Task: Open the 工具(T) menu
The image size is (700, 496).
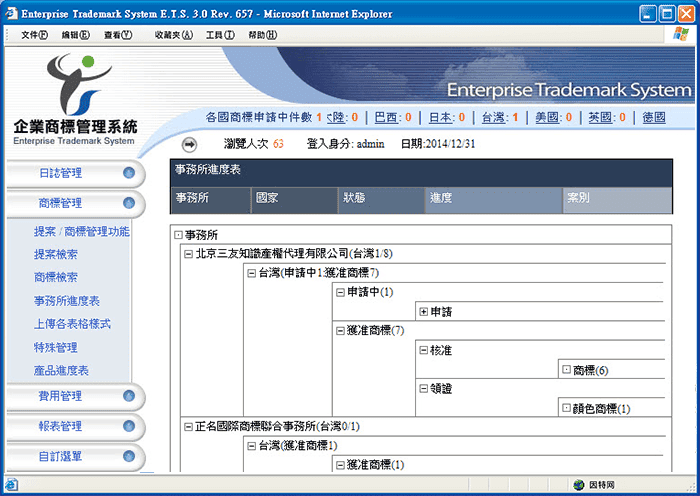Action: (x=219, y=35)
